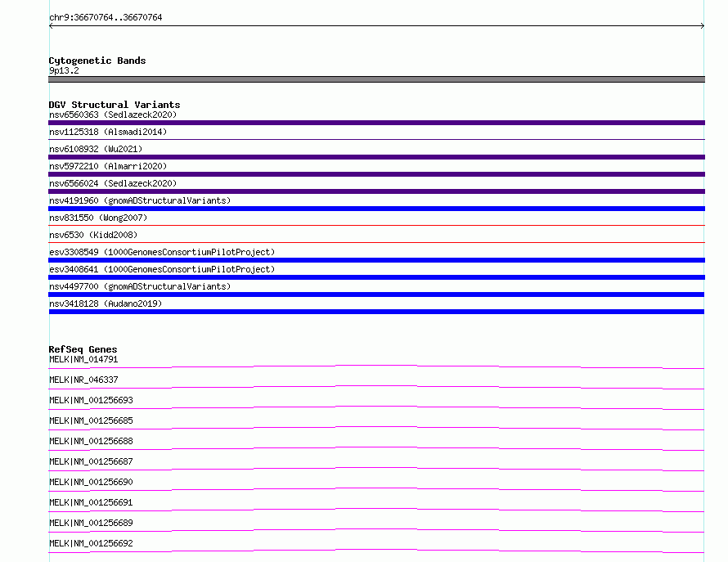Select transcript MELK|NM_001256691
Screen dimensions: 728x562
pyautogui.click(x=91, y=502)
